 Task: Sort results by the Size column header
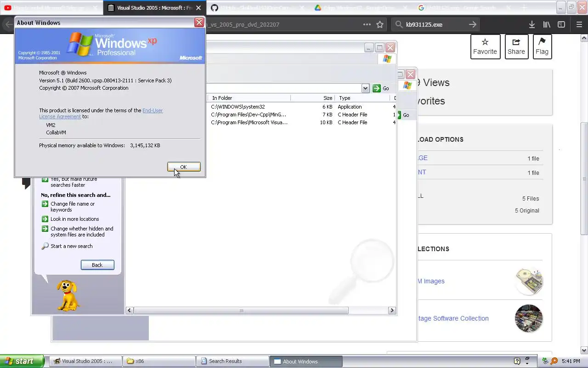312,98
